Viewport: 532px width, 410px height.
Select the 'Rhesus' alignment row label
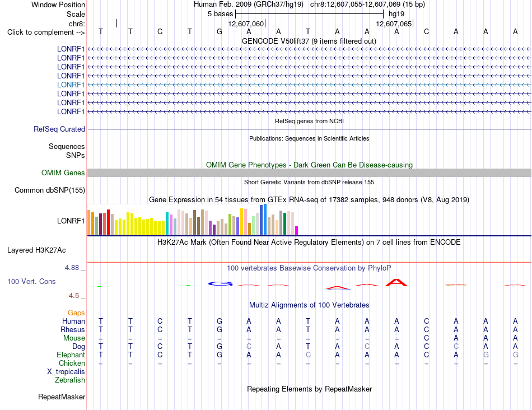click(73, 329)
